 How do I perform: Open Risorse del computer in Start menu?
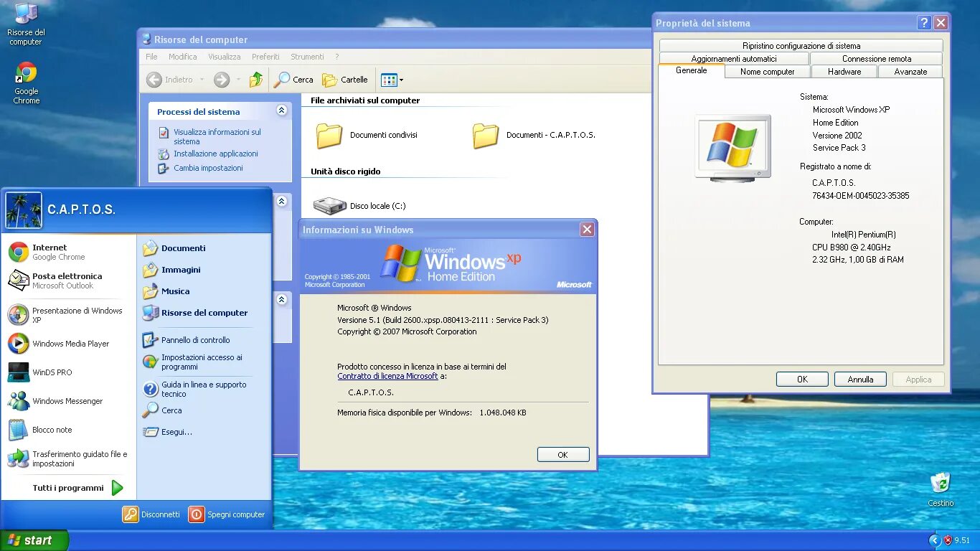pos(197,313)
